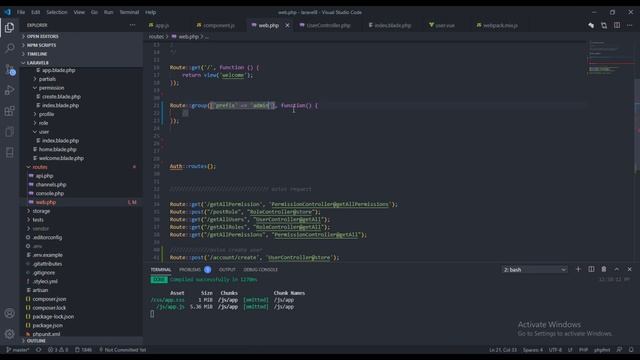This screenshot has height=360, width=640.
Task: Open the terminal shell selector dropdown
Action: click(534, 270)
